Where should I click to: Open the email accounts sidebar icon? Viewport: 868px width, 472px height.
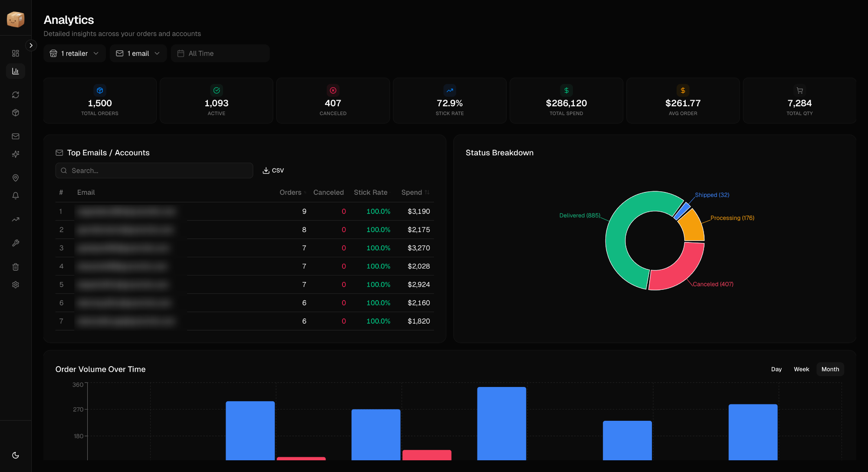point(16,136)
